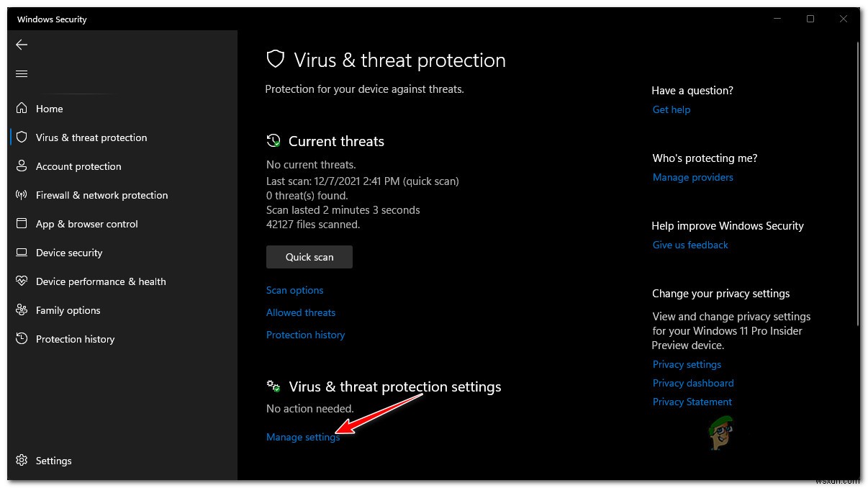The image size is (868, 488).
Task: Open Protection history from the sidebar
Action: 75,339
